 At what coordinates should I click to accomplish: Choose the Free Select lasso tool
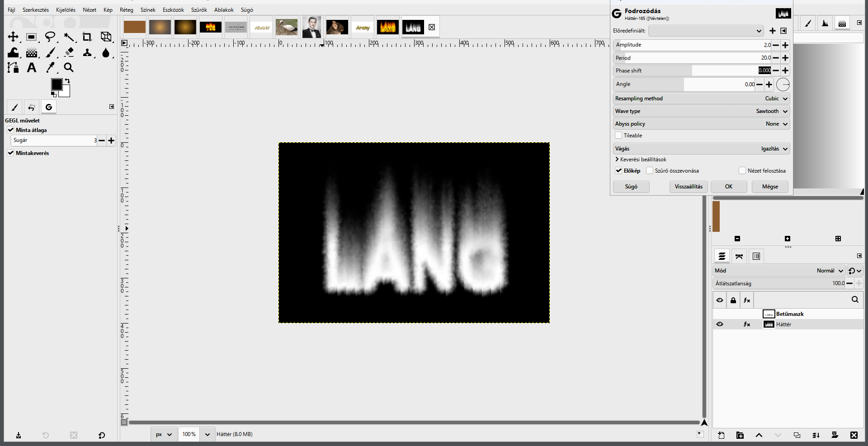[50, 37]
